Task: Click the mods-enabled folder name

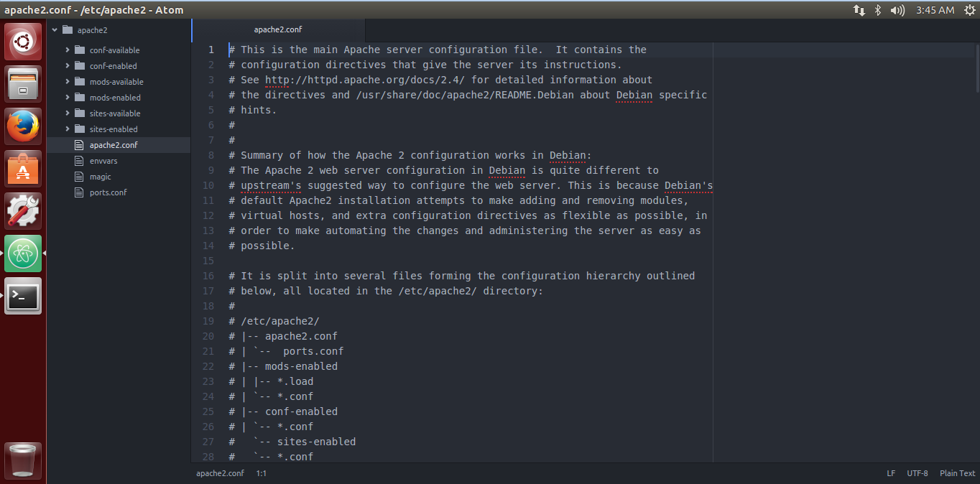Action: click(x=115, y=98)
